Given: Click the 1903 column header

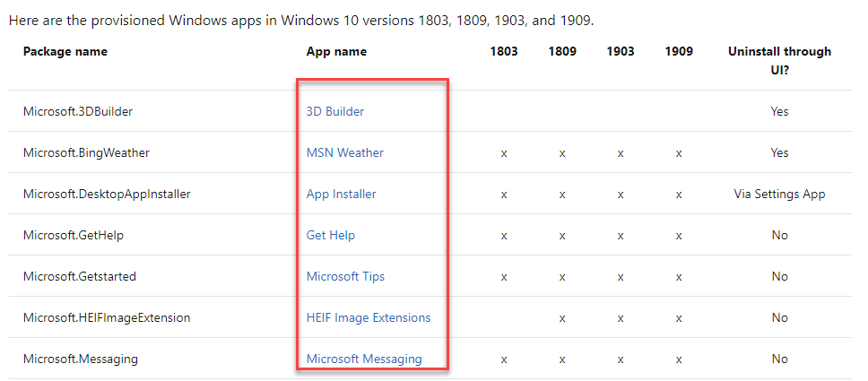Looking at the screenshot, I should pos(621,51).
